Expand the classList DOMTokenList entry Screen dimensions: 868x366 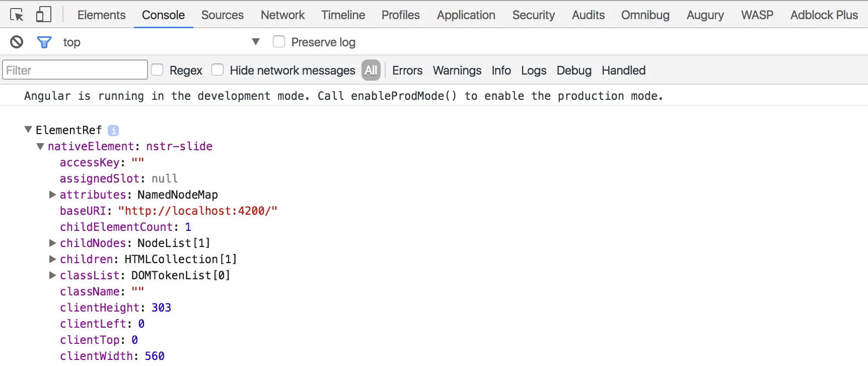tap(52, 275)
